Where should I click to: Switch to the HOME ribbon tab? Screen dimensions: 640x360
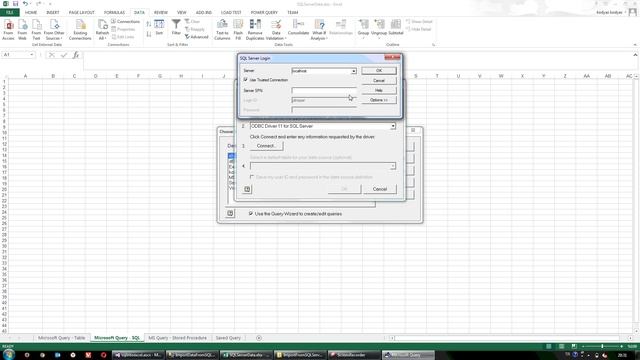point(31,12)
